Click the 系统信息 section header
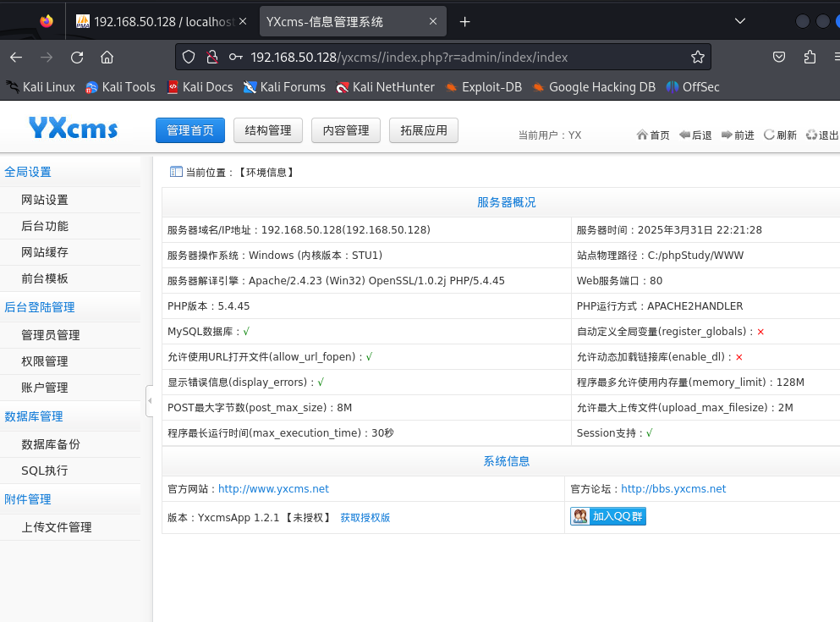Viewport: 840px width, 622px height. (x=506, y=461)
